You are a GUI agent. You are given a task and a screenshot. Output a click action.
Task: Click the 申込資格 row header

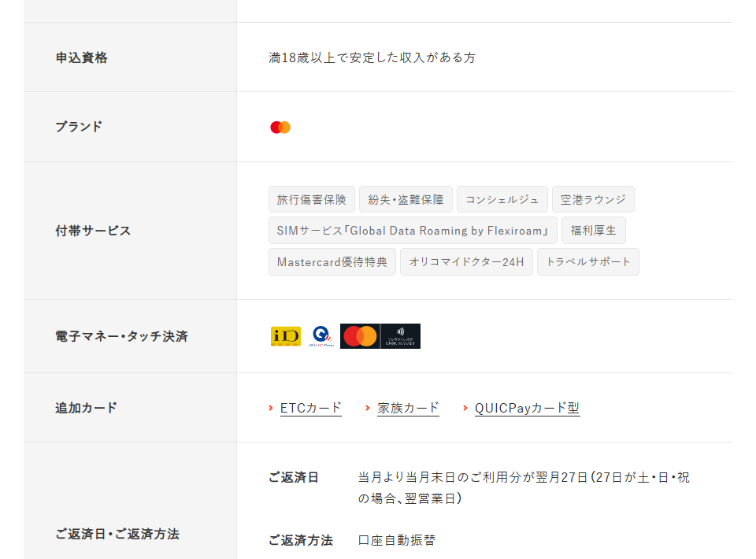point(130,57)
